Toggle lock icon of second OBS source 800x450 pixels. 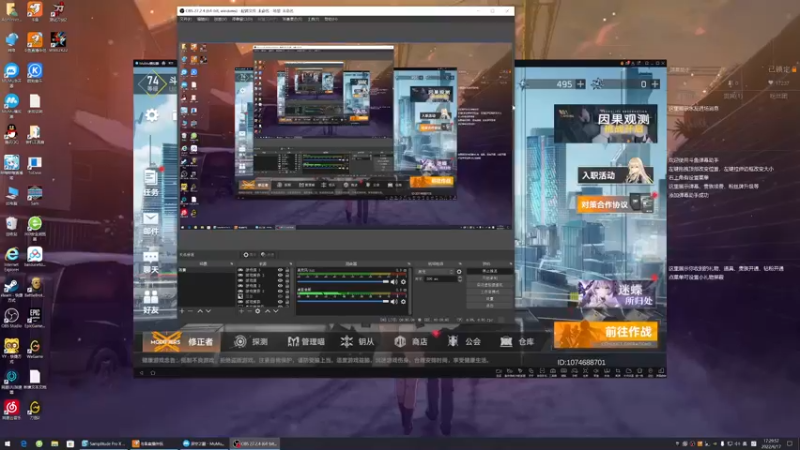click(x=287, y=275)
